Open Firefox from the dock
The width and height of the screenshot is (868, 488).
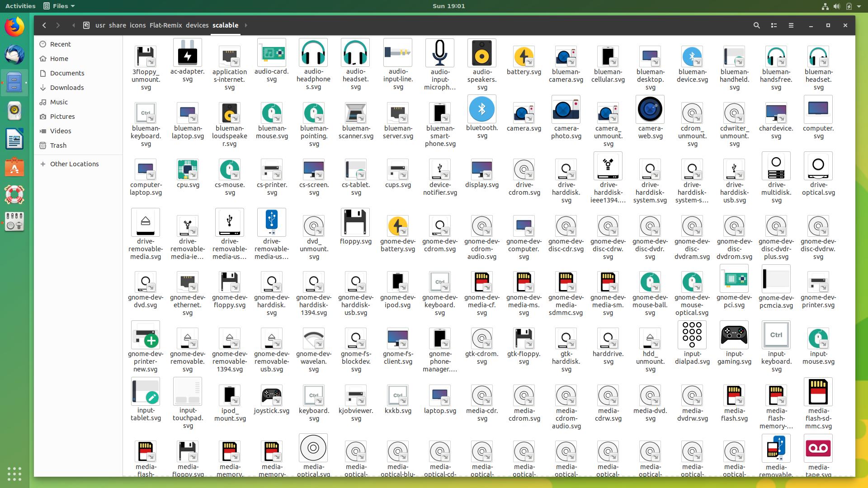pos(14,26)
